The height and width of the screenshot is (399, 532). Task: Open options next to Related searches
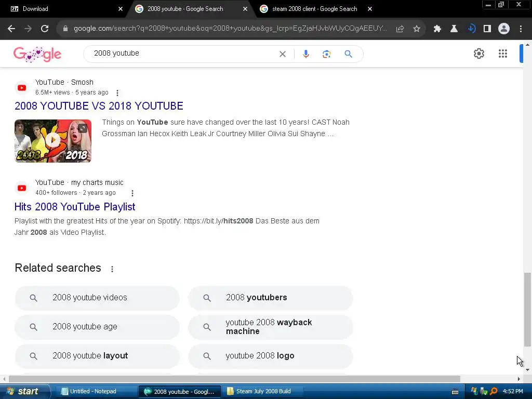point(112,269)
